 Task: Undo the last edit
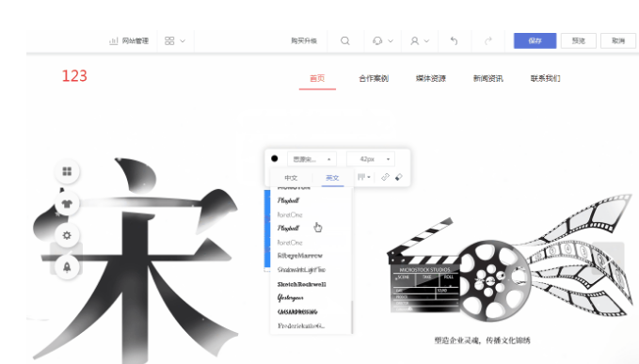pyautogui.click(x=454, y=40)
